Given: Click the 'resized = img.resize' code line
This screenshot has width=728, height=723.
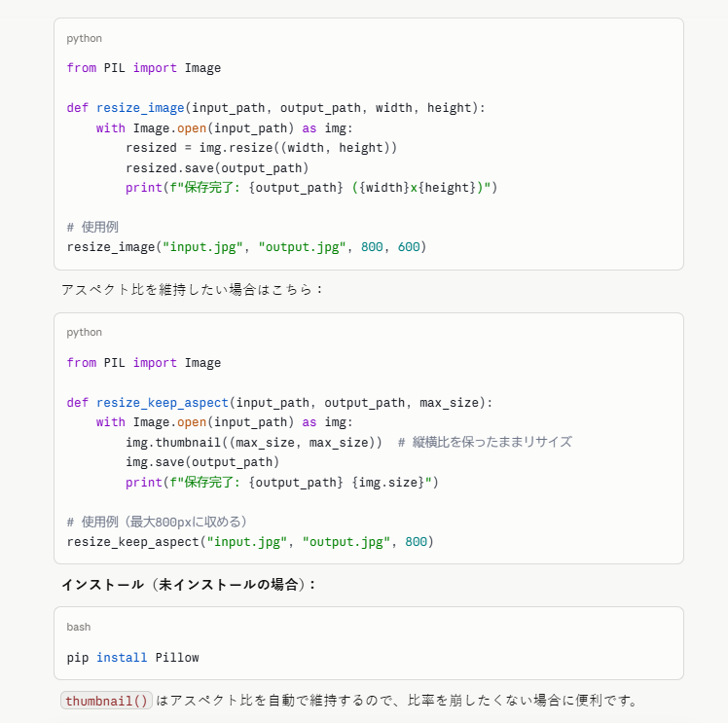Looking at the screenshot, I should [261, 148].
